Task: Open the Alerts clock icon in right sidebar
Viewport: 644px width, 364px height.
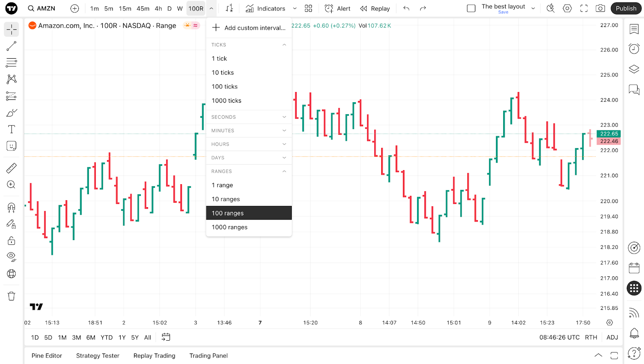Action: click(x=634, y=49)
